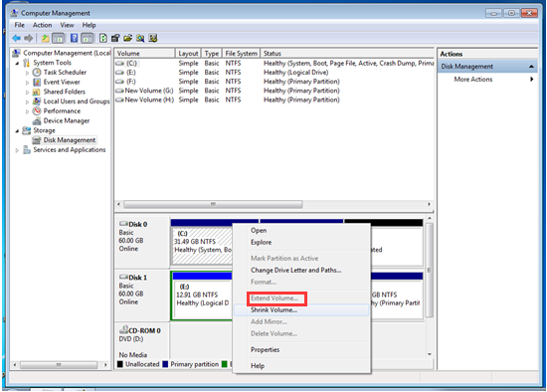Click the Computer Management title bar icon
This screenshot has width=547, height=392.
14,13
